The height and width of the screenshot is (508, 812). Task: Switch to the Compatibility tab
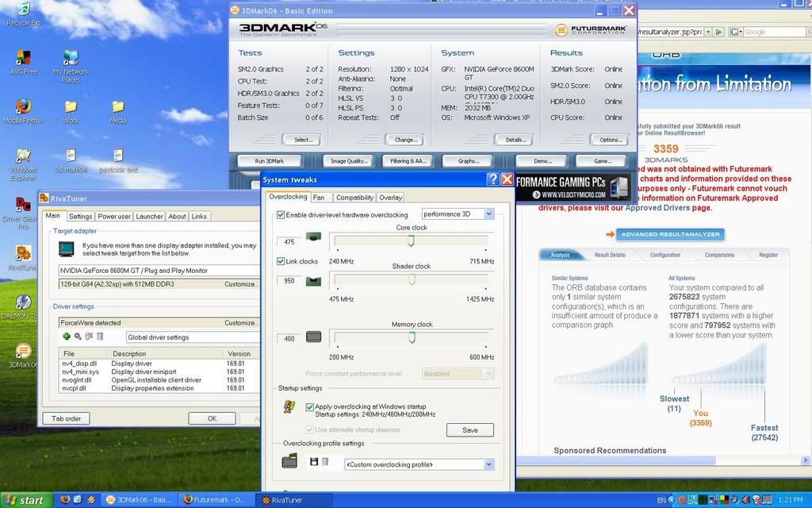354,198
